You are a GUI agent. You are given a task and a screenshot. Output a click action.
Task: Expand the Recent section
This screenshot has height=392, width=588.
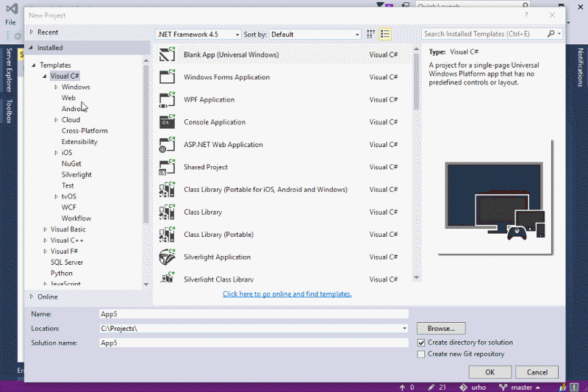tap(32, 32)
